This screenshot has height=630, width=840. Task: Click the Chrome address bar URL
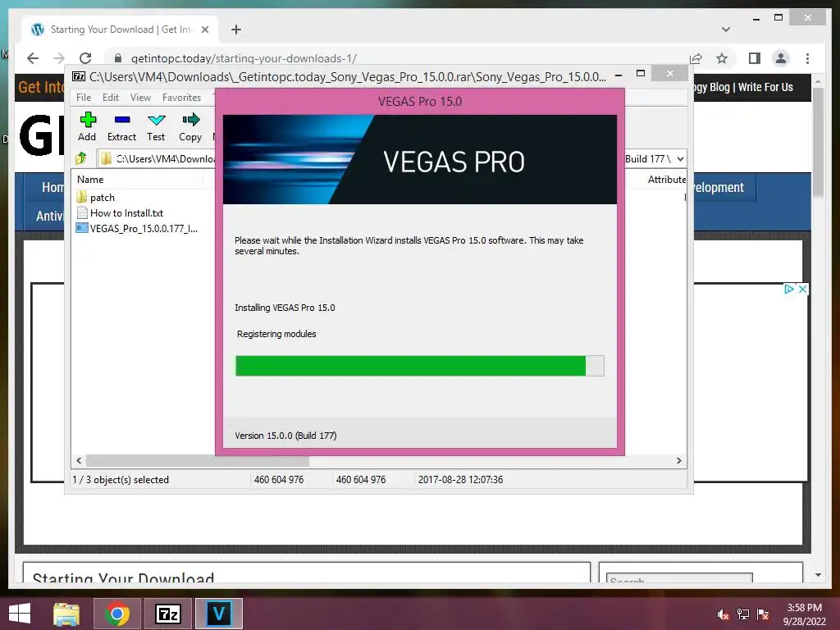coord(244,58)
